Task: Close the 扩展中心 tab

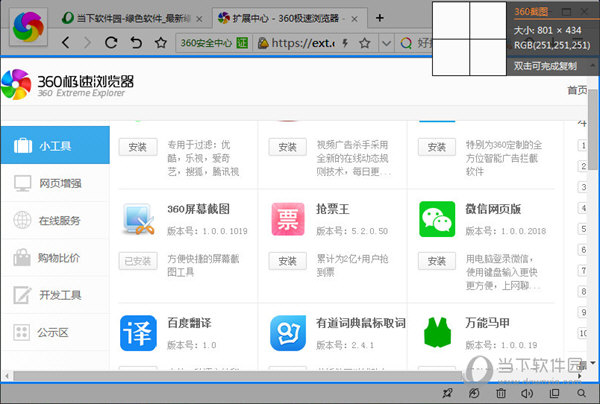Action: pyautogui.click(x=355, y=19)
